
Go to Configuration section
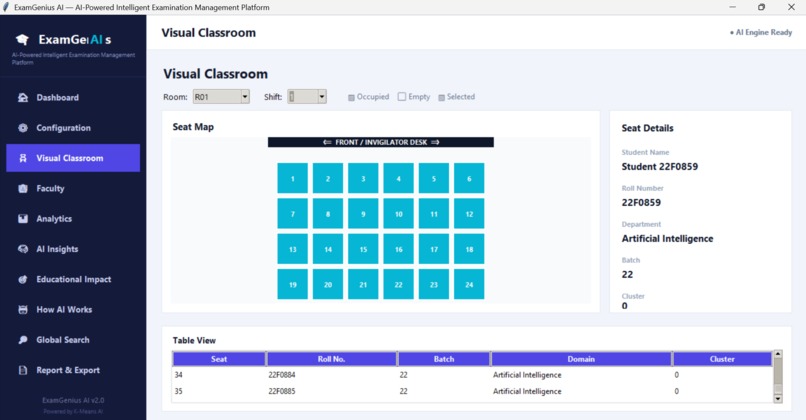(x=73, y=128)
